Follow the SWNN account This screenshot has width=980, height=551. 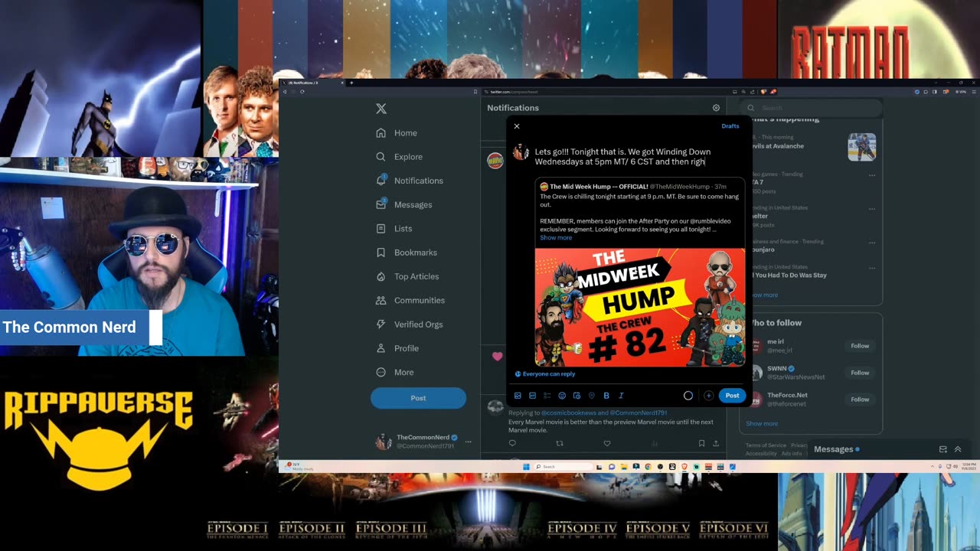[x=860, y=373]
